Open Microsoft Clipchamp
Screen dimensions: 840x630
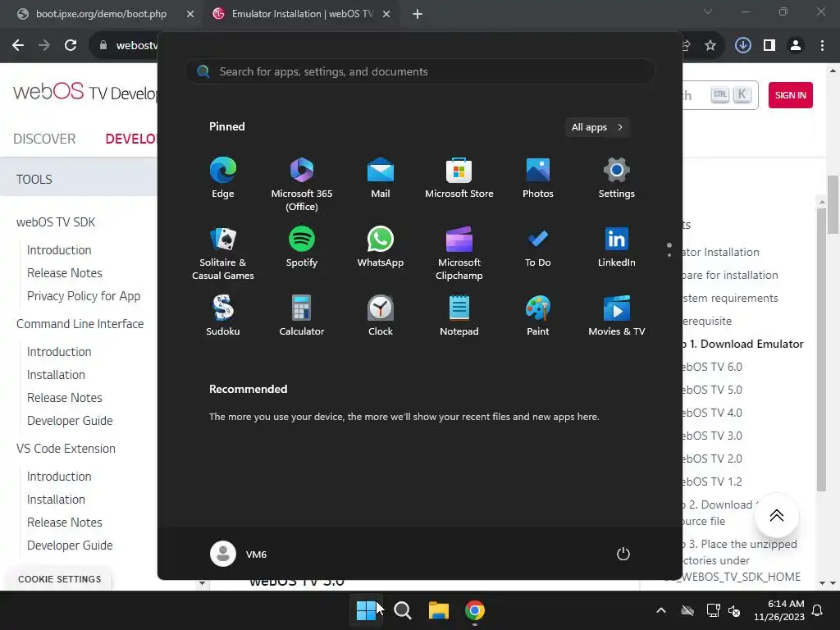point(459,254)
